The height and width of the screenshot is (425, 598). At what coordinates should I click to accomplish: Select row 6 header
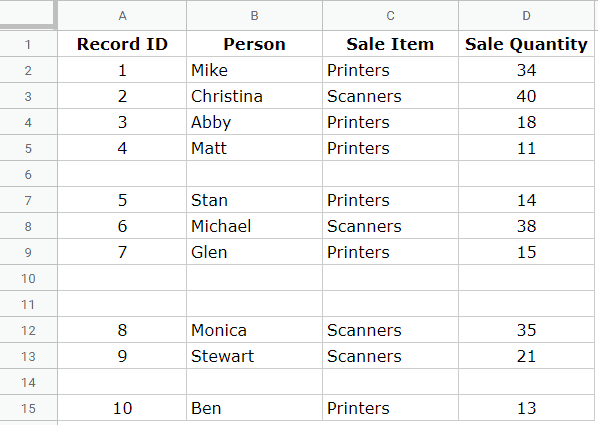pyautogui.click(x=28, y=174)
